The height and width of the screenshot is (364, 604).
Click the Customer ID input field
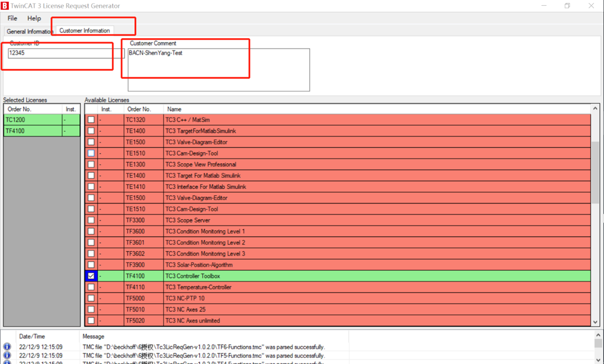(x=66, y=53)
